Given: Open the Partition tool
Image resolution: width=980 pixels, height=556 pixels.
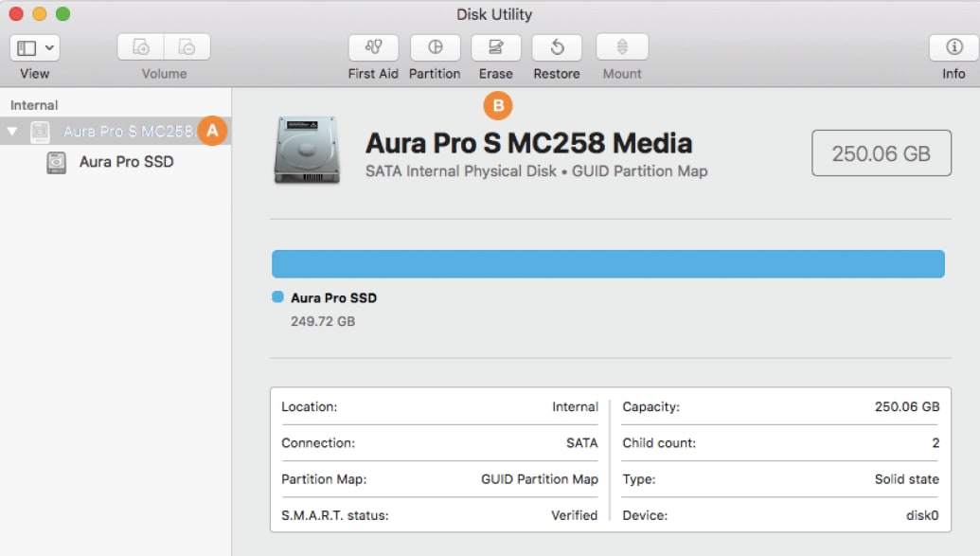Looking at the screenshot, I should pos(435,47).
